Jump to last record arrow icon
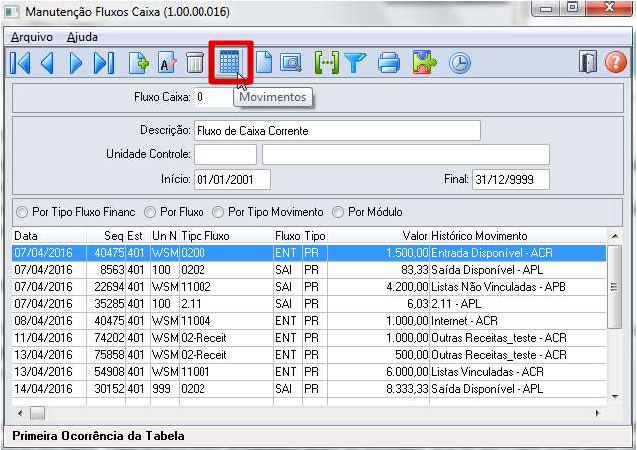This screenshot has width=637, height=450. [104, 63]
